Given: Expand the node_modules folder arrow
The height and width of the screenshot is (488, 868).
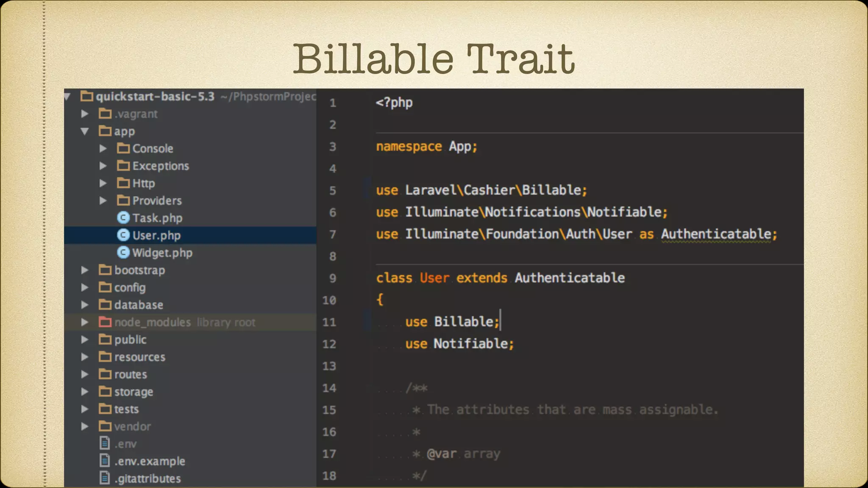Looking at the screenshot, I should click(x=85, y=322).
